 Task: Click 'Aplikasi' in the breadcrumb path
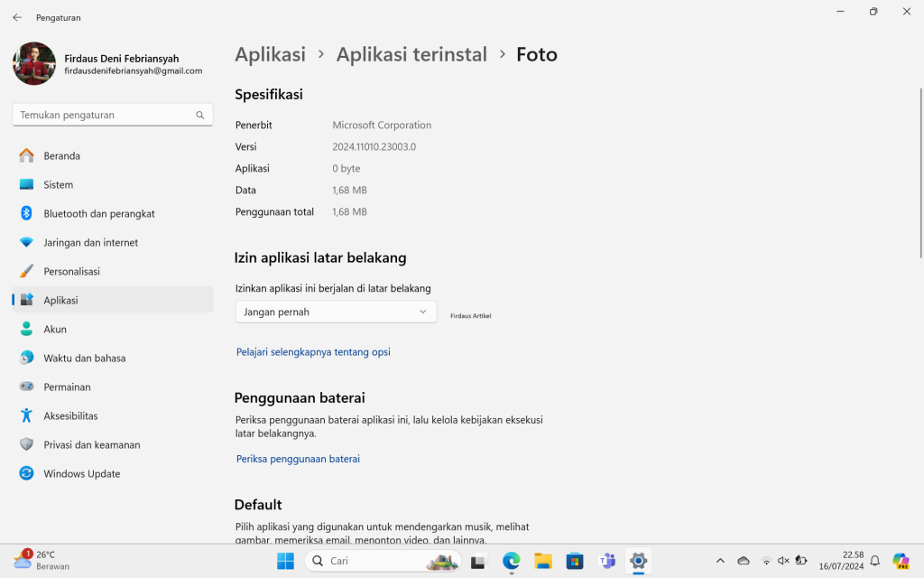click(x=270, y=54)
